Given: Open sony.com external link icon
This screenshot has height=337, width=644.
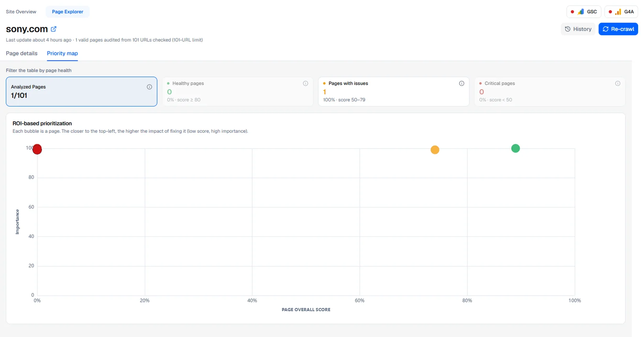Looking at the screenshot, I should [54, 29].
